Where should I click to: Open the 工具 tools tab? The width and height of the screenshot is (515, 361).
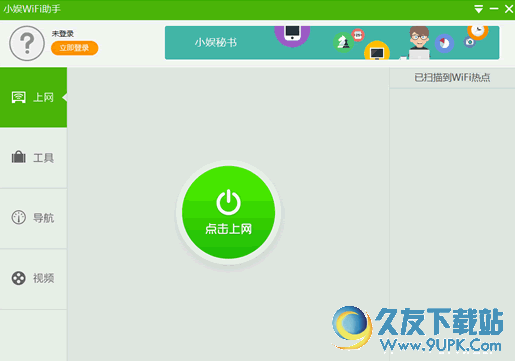pos(33,158)
